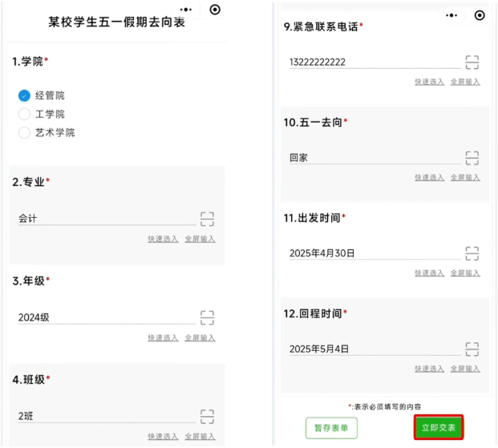Click 全屏输入 under 年级 field
Viewport: 498px width, 448px height.
(x=200, y=338)
